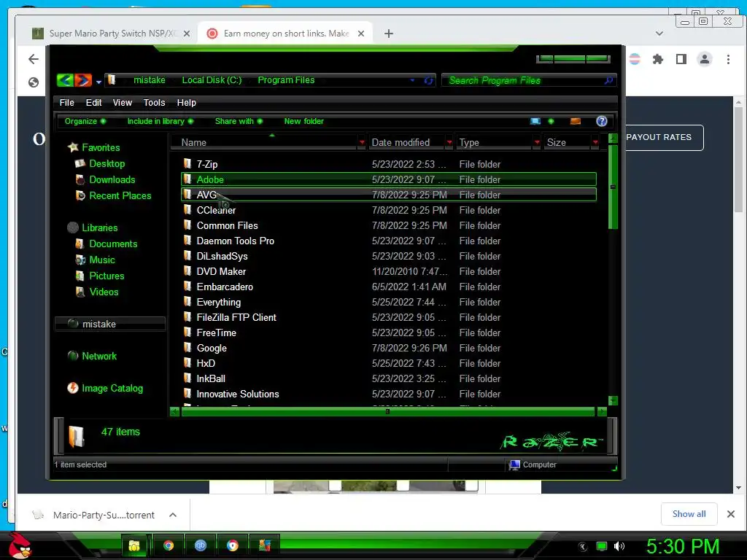Screen dimensions: 747x560
Task: Open Explorer help question mark icon
Action: tap(602, 121)
